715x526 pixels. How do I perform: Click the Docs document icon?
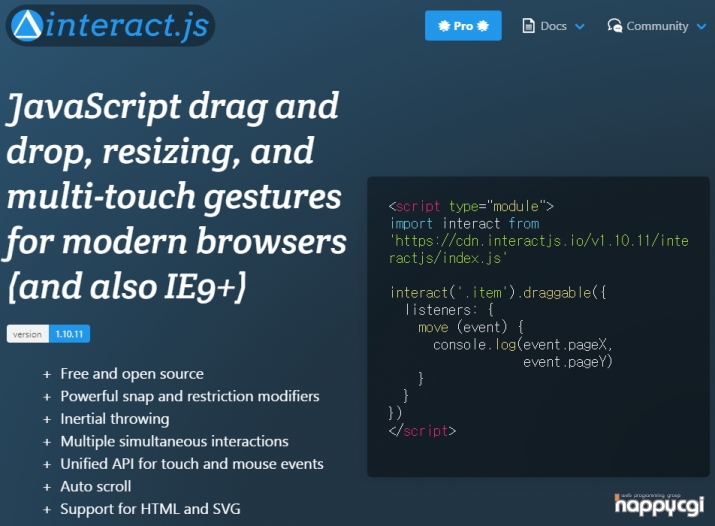tap(528, 26)
